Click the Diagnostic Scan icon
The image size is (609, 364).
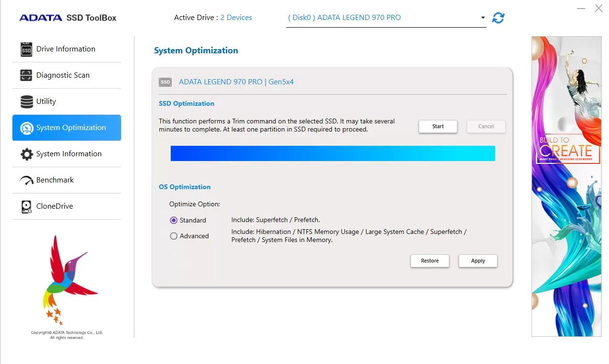26,75
